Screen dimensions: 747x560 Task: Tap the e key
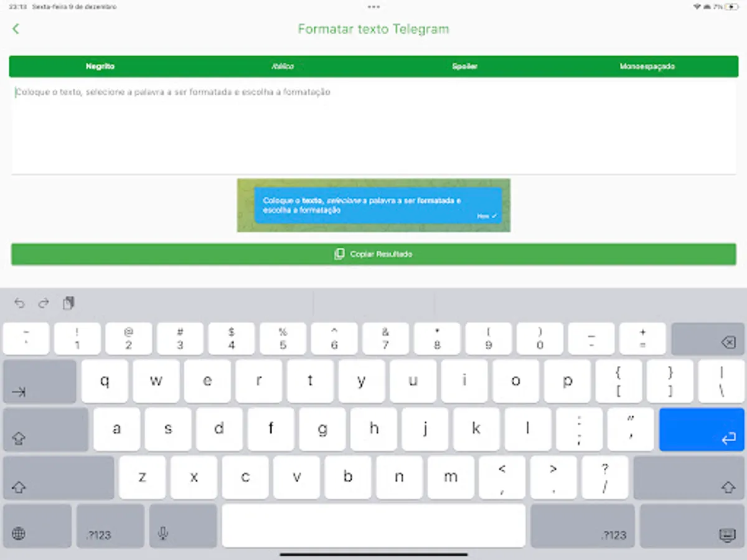tap(207, 381)
